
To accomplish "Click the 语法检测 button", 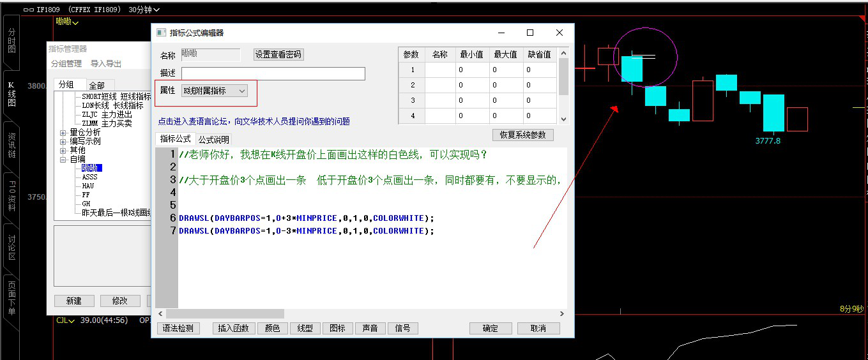I will 178,328.
